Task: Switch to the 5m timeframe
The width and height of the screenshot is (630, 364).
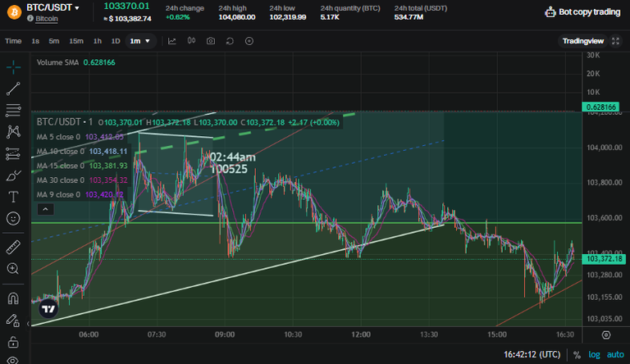Action: coord(54,41)
